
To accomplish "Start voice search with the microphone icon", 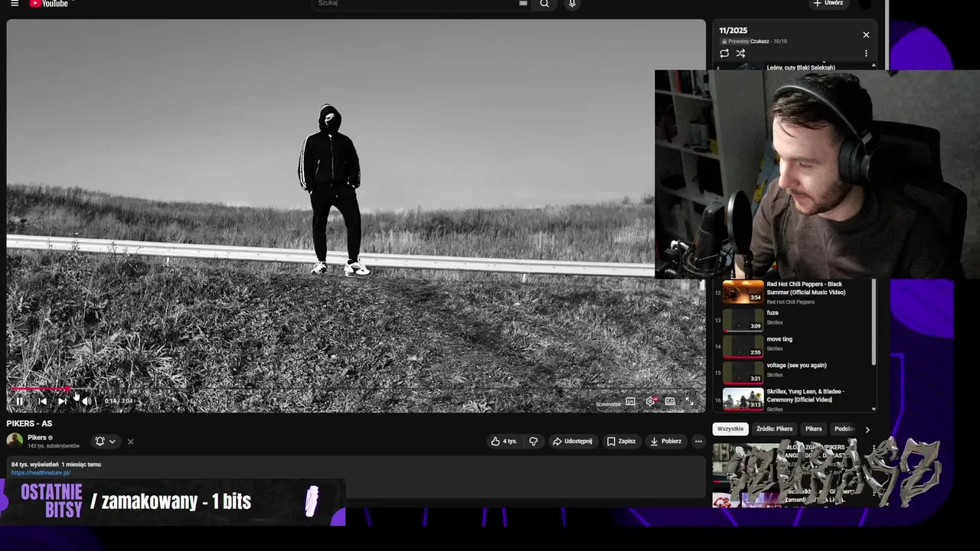I will tap(572, 3).
